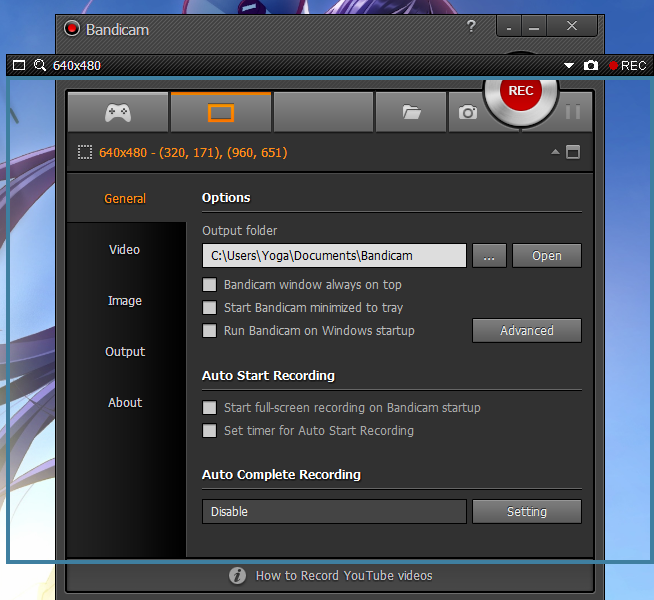This screenshot has width=654, height=600.
Task: Open the capture bar dropdown arrow
Action: 568,65
